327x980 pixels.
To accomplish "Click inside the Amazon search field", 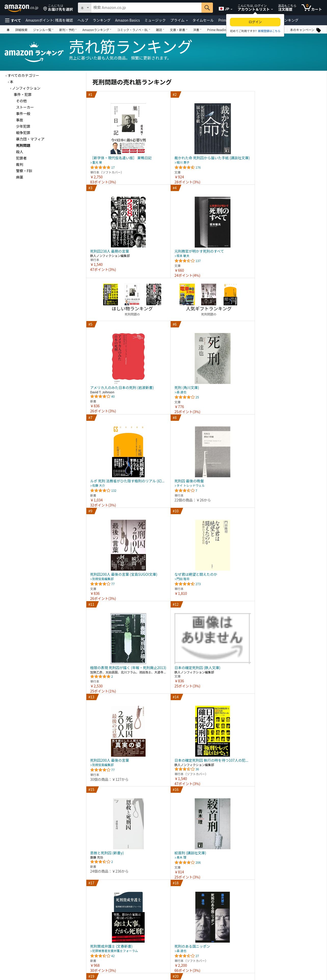I will pos(146,8).
